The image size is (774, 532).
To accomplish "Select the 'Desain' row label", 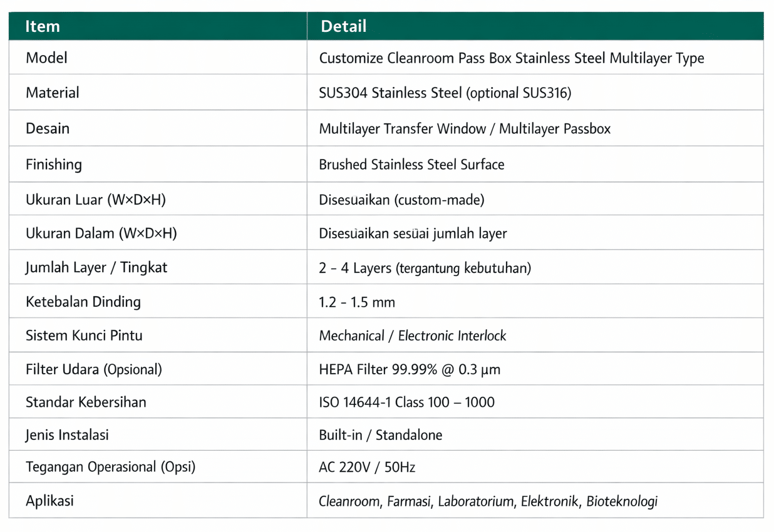I will (x=48, y=128).
